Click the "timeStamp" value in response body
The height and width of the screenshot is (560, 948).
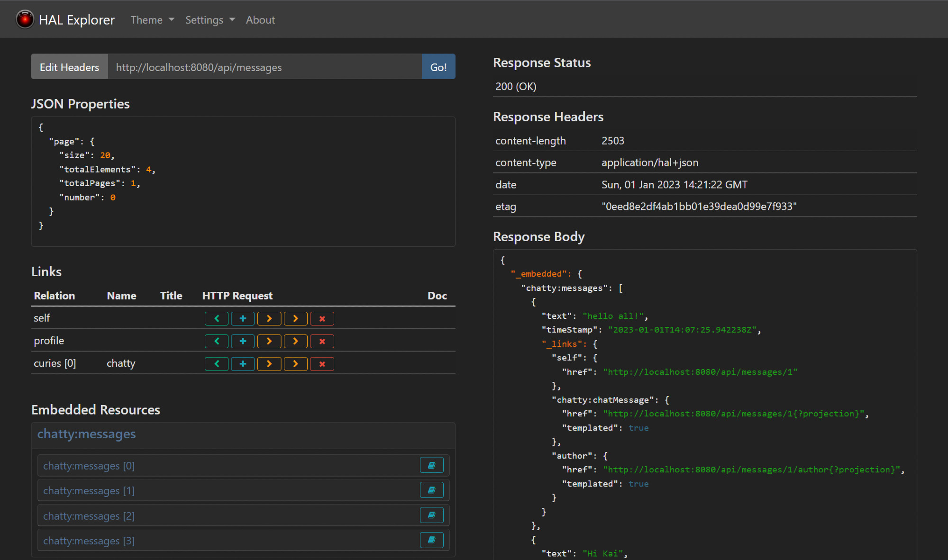pyautogui.click(x=682, y=330)
